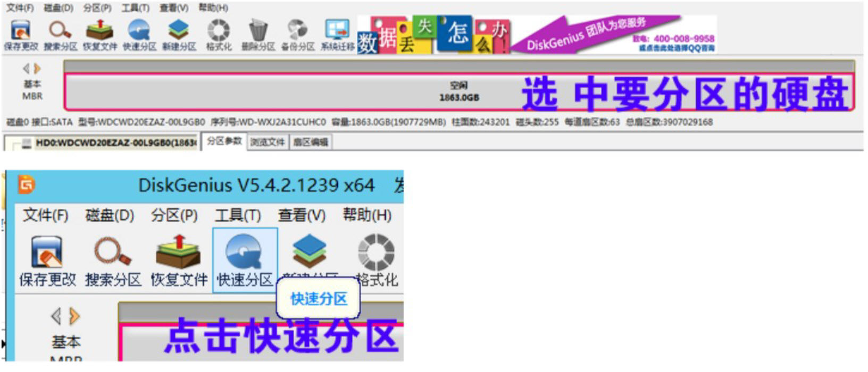Open 磁盘(D) menu in the upper menu bar
This screenshot has width=868, height=372.
tap(59, 8)
